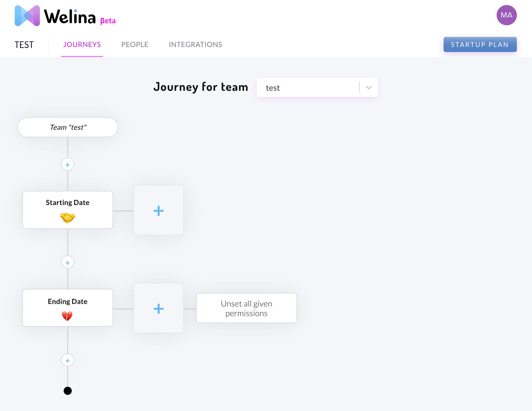Click the broken heart emoji icon

[x=67, y=316]
